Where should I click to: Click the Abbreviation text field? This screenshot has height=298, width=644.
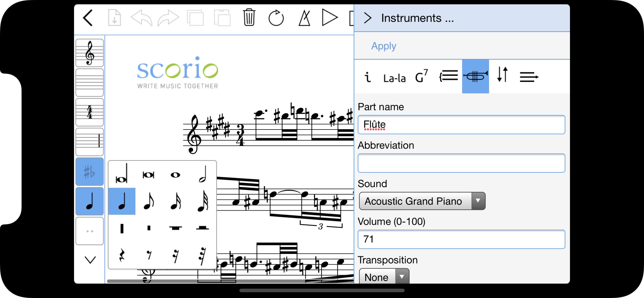click(x=461, y=163)
